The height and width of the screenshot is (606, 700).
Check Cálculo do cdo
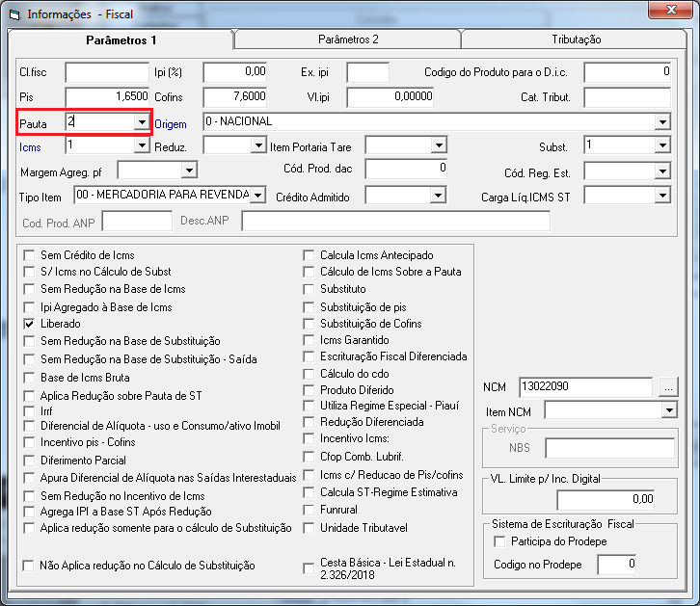click(x=309, y=374)
